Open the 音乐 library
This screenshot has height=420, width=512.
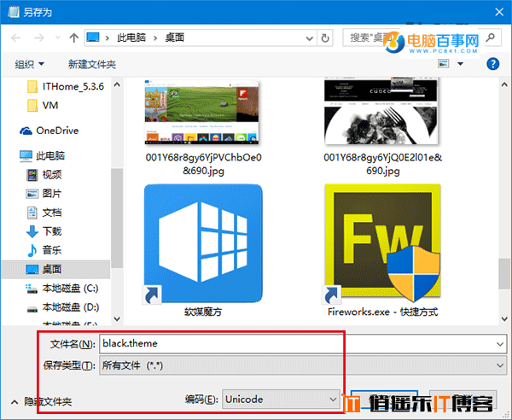(x=44, y=250)
